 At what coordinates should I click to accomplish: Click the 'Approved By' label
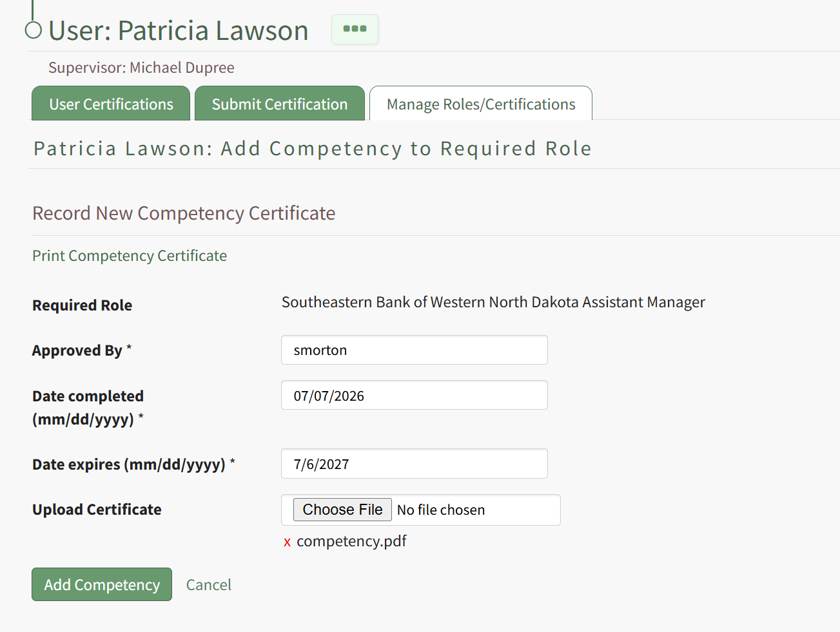click(x=82, y=350)
